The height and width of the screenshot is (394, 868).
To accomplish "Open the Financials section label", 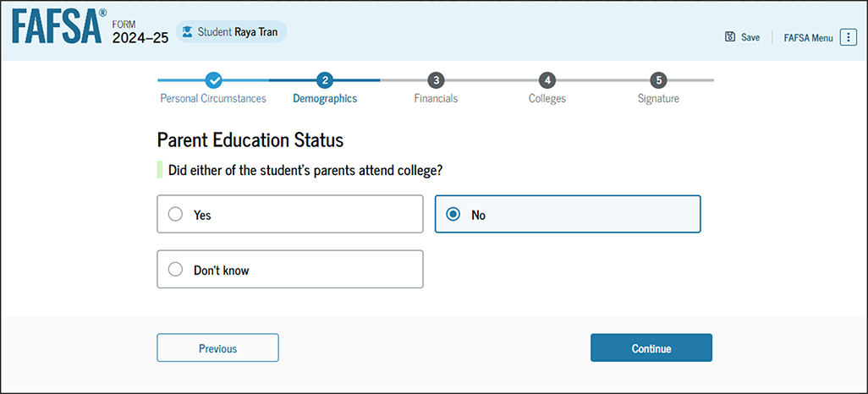I will (x=436, y=99).
